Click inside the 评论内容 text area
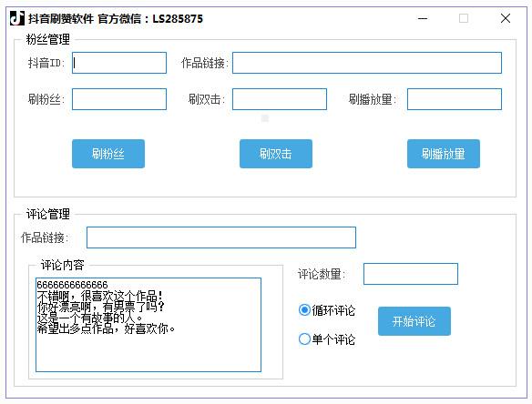This screenshot has width=532, height=404. 148,325
